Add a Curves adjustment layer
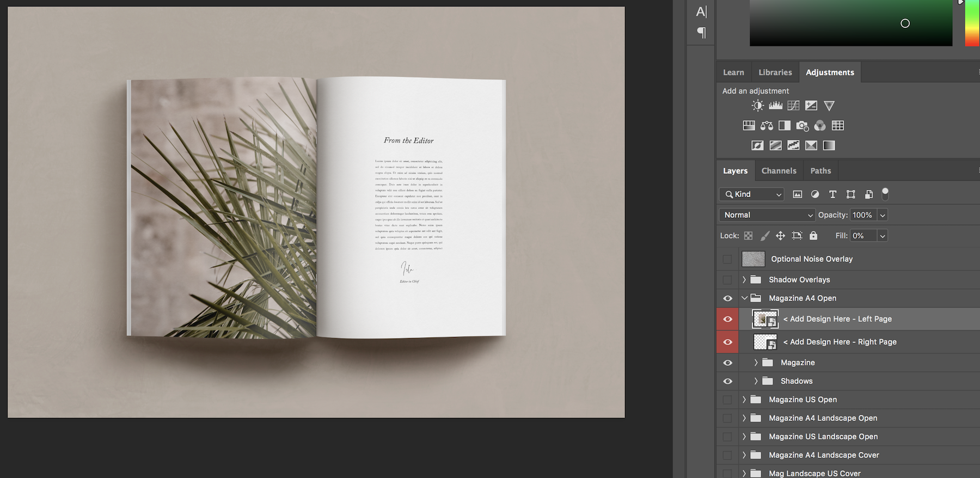Viewport: 980px width, 478px height. (x=793, y=106)
